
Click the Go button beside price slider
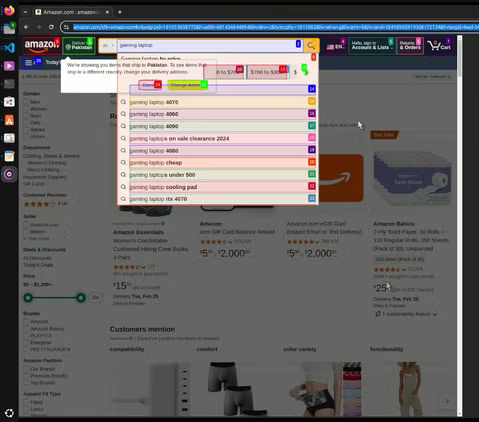coord(96,297)
